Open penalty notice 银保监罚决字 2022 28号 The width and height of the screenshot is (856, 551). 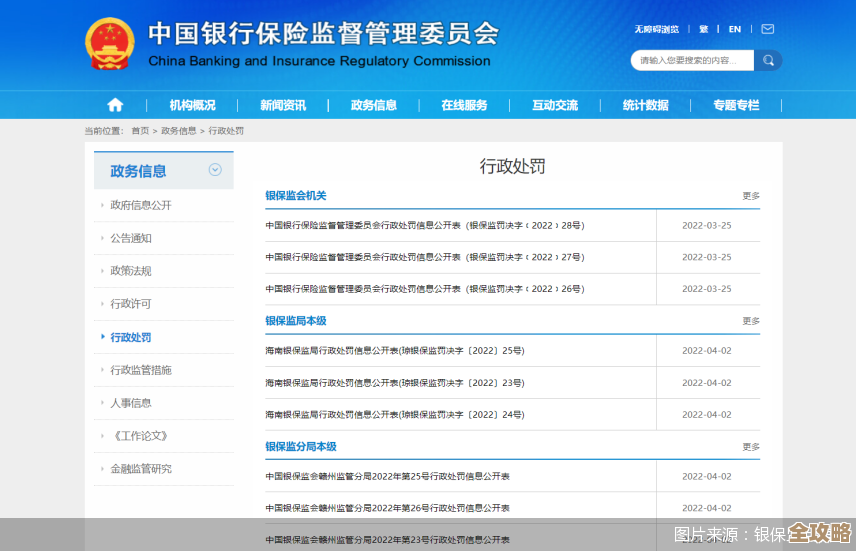425,226
